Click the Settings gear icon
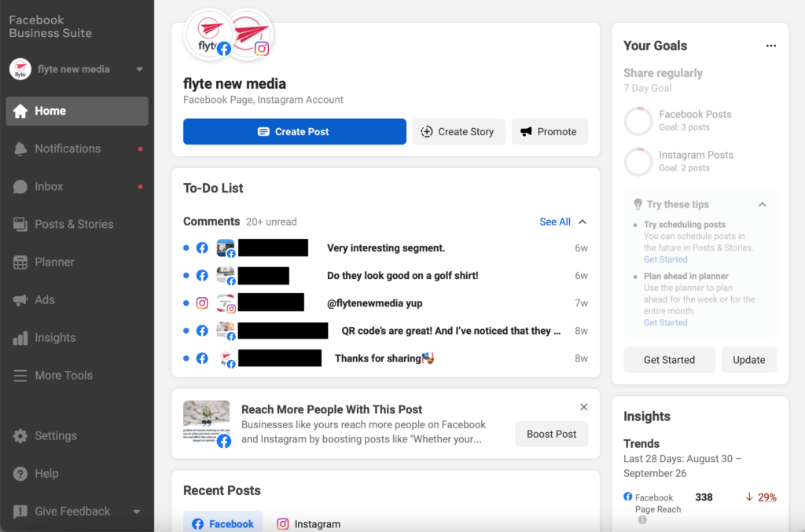The width and height of the screenshot is (805, 532). point(20,435)
